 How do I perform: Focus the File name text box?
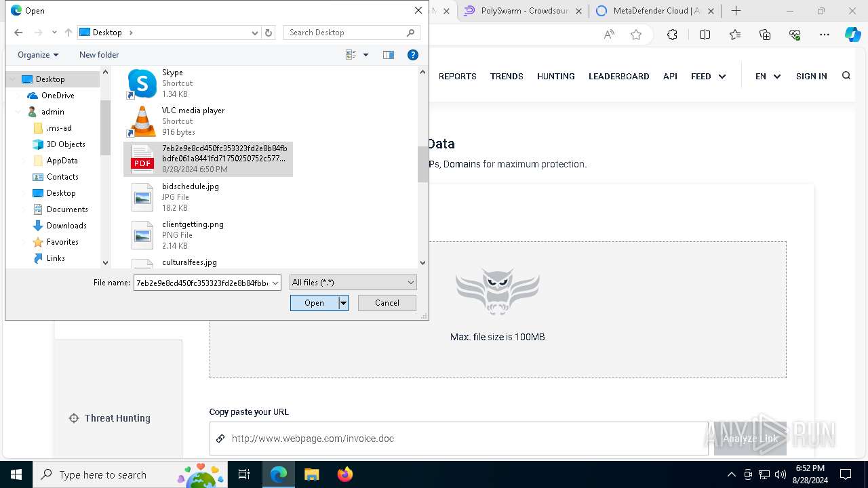tap(202, 283)
